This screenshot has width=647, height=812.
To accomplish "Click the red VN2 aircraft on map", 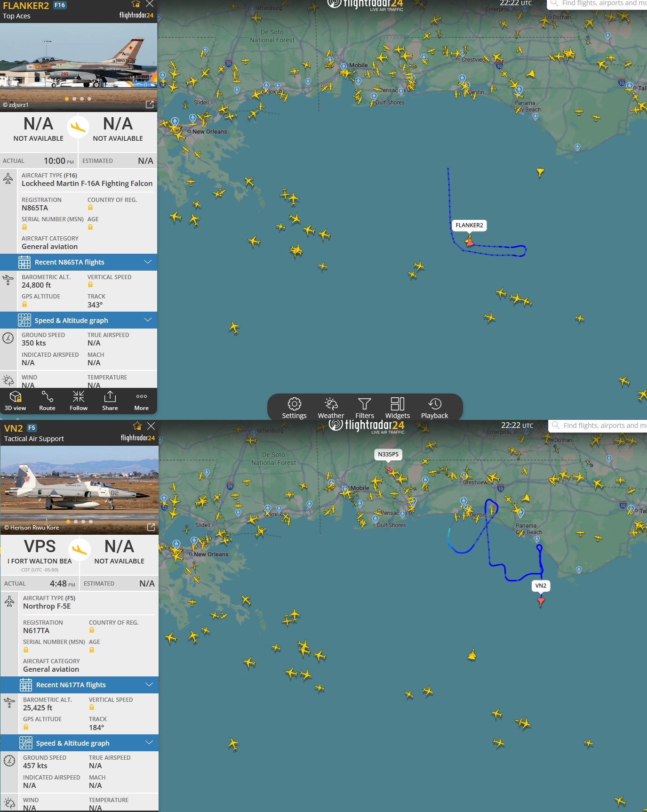I will pyautogui.click(x=541, y=601).
